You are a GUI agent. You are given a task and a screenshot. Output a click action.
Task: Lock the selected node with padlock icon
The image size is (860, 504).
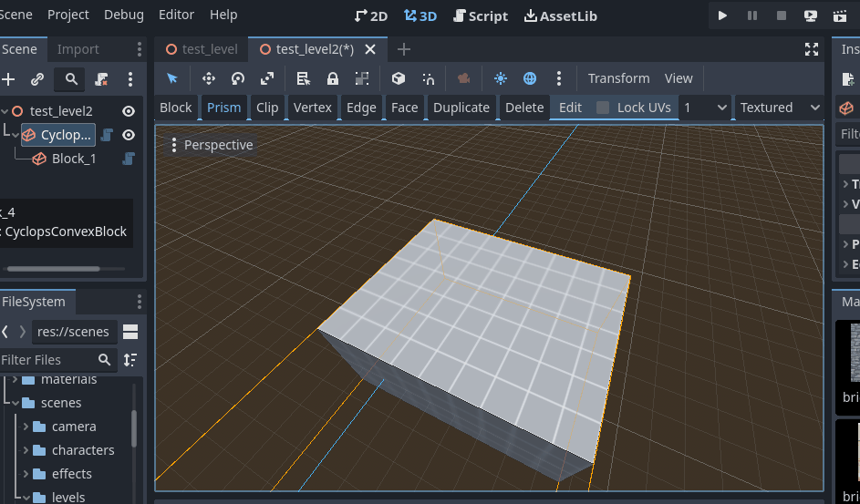point(332,78)
